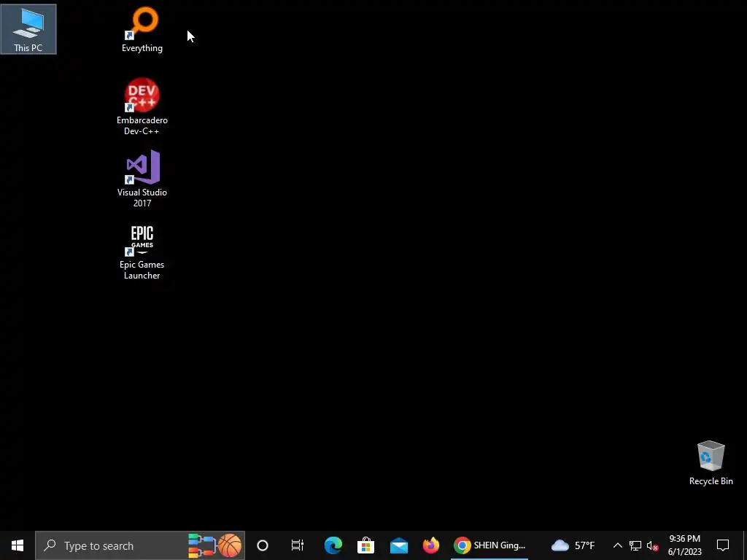Screen dimensions: 747x560
Task: Select the Recycle Bin icon
Action: click(711, 463)
